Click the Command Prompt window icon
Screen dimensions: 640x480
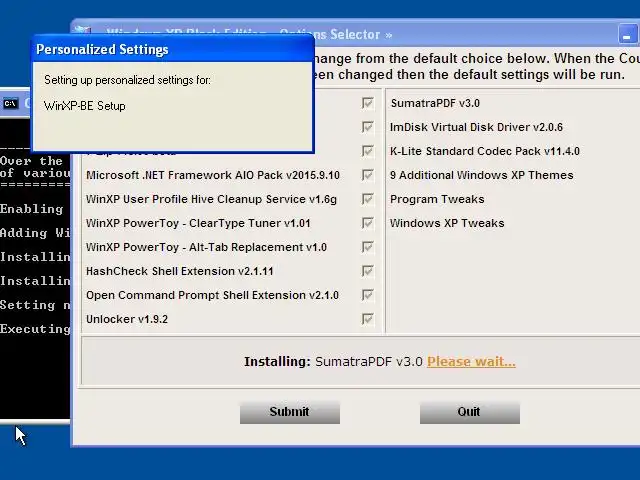tap(11, 104)
